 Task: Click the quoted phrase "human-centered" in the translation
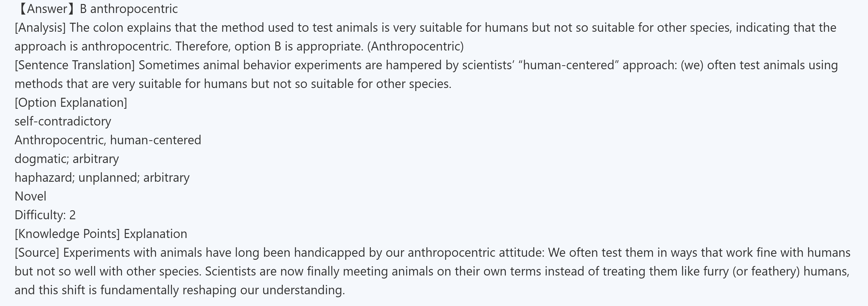pos(569,65)
